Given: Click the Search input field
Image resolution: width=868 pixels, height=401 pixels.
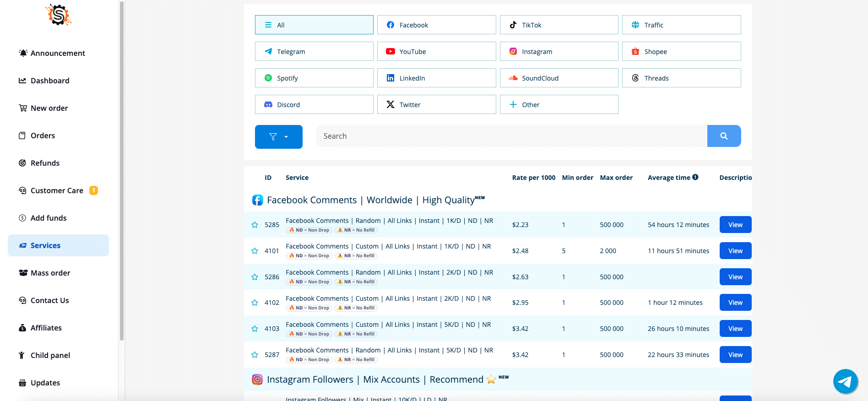Looking at the screenshot, I should coord(511,136).
